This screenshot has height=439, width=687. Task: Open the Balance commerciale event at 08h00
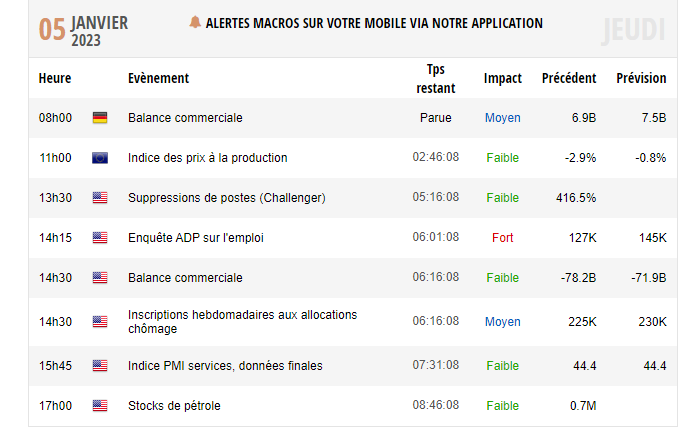pyautogui.click(x=185, y=118)
